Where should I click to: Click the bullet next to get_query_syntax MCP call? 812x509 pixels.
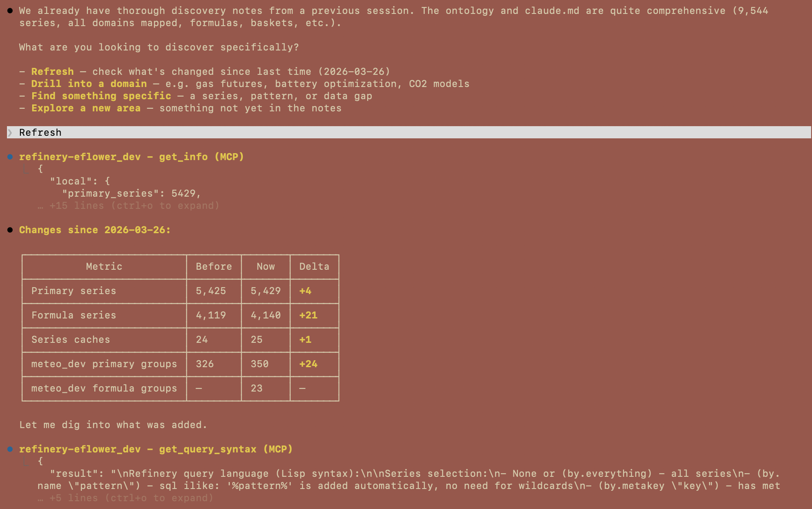pyautogui.click(x=9, y=449)
